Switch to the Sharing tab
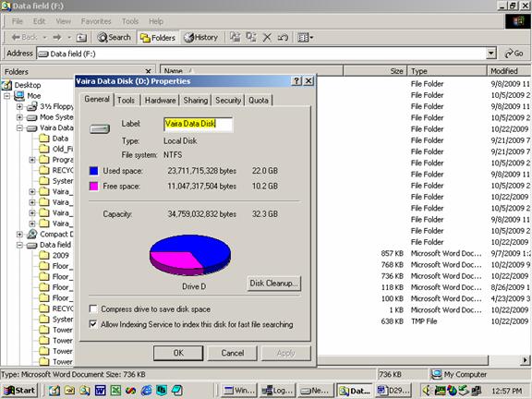 point(196,101)
